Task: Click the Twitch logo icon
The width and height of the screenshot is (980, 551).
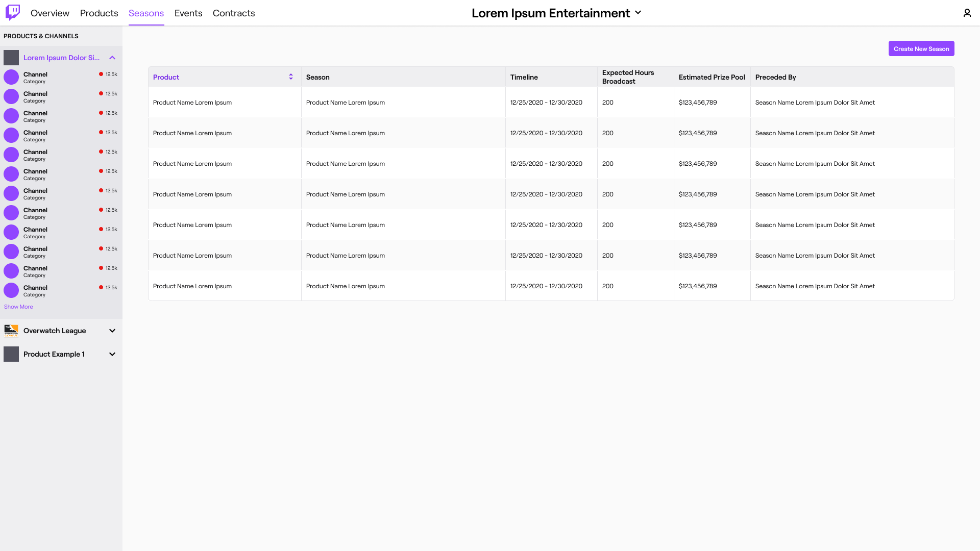Action: click(x=12, y=13)
